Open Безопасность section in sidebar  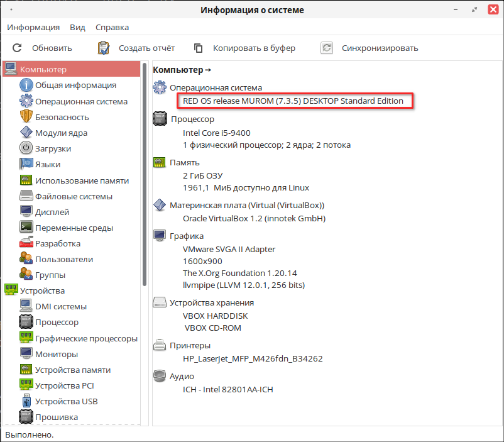(62, 117)
